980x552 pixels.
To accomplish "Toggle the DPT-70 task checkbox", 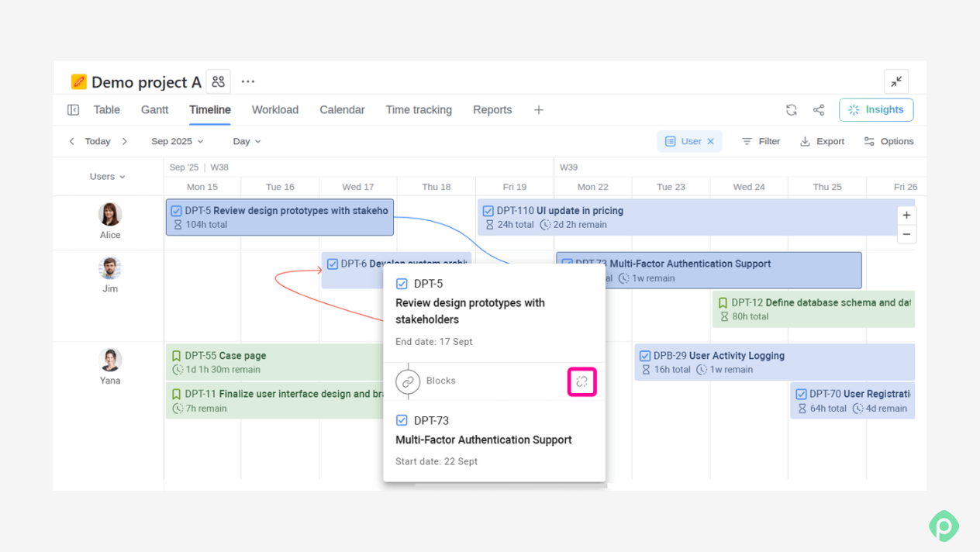I will click(801, 394).
